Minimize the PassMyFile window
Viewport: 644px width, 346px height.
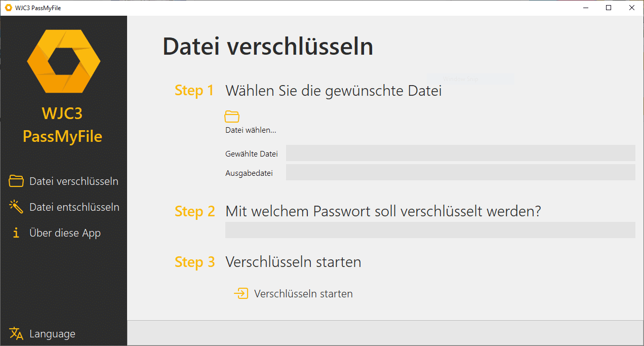click(585, 8)
